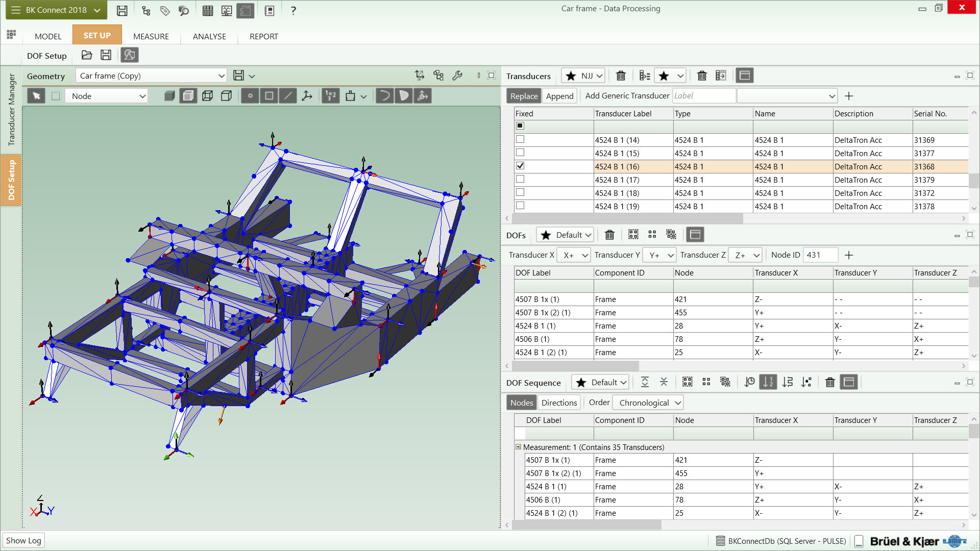This screenshot has width=980, height=551.
Task: Click the wrench icon in Geometry panel
Action: [x=457, y=76]
